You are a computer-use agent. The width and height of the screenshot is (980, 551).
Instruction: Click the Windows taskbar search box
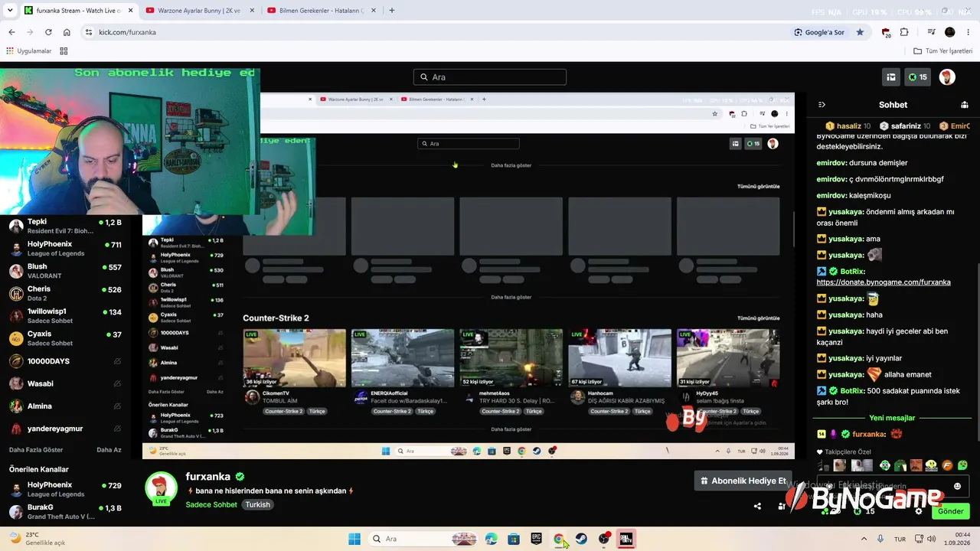pos(425,539)
